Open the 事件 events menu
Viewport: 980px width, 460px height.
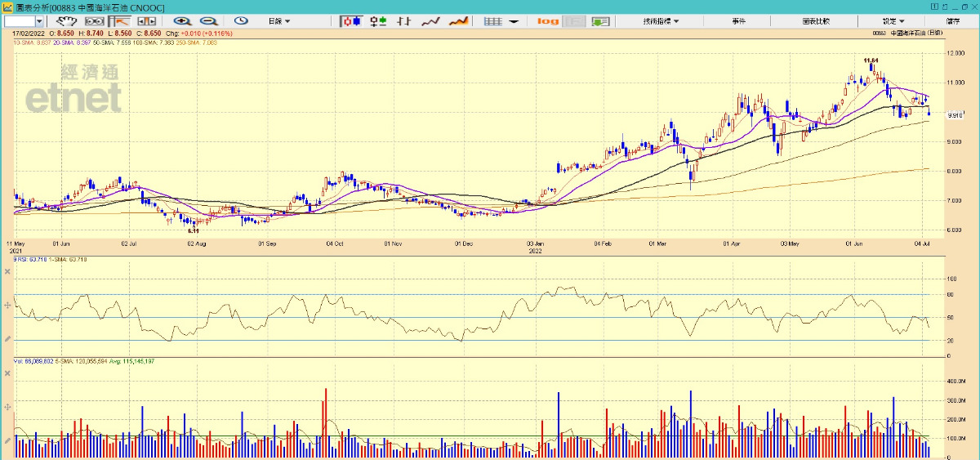(x=738, y=21)
